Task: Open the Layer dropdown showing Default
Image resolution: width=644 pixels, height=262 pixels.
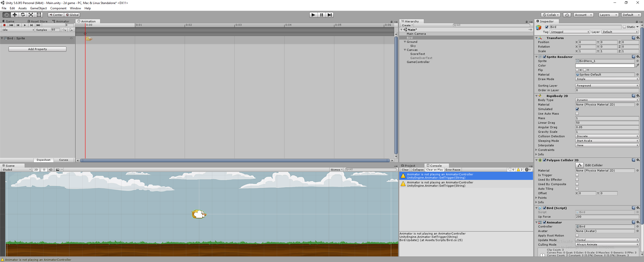Action: click(620, 32)
